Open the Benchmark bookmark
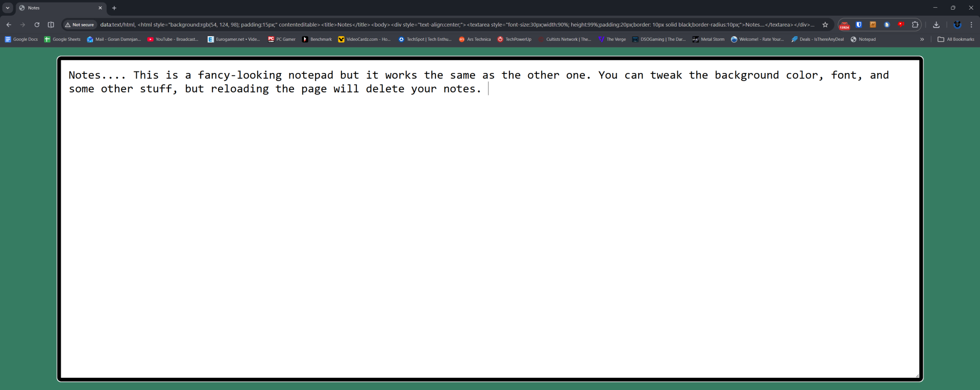 (317, 39)
